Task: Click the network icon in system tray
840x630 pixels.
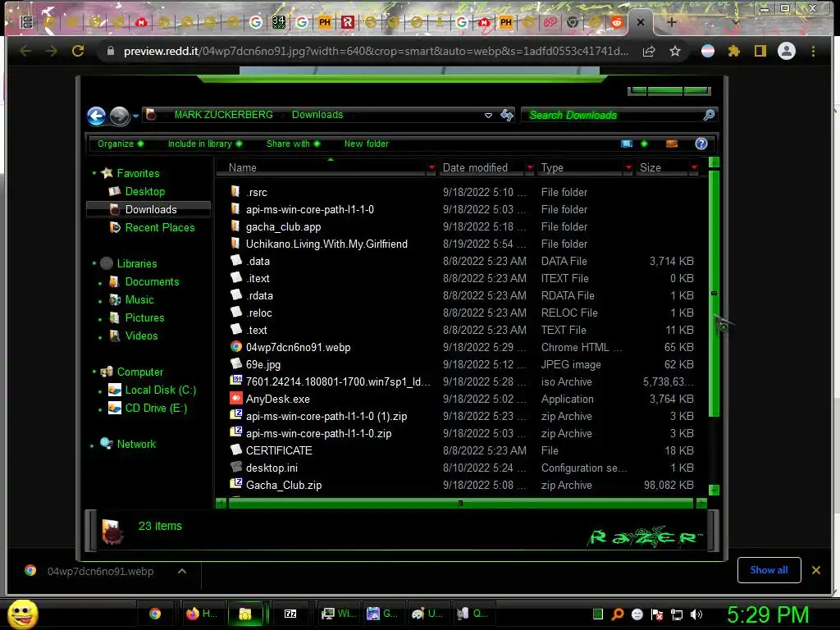Action: pos(677,614)
